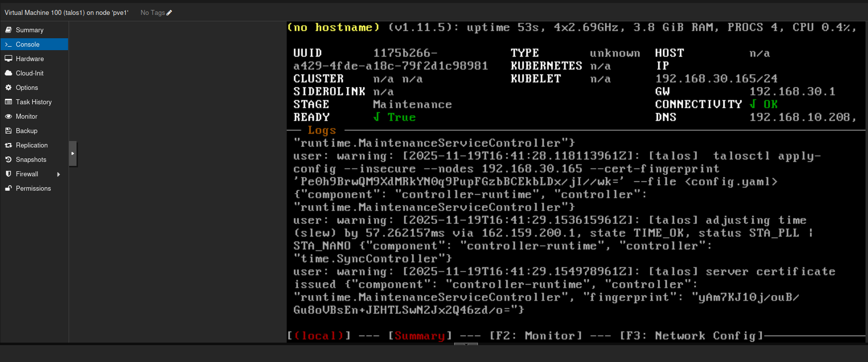Click the Summary tab in Talos console footer
Viewport: 868px width, 362px height.
pos(419,336)
